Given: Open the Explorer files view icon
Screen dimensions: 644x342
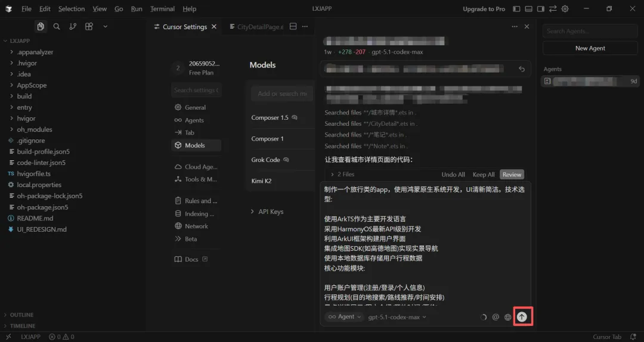Looking at the screenshot, I should [41, 26].
